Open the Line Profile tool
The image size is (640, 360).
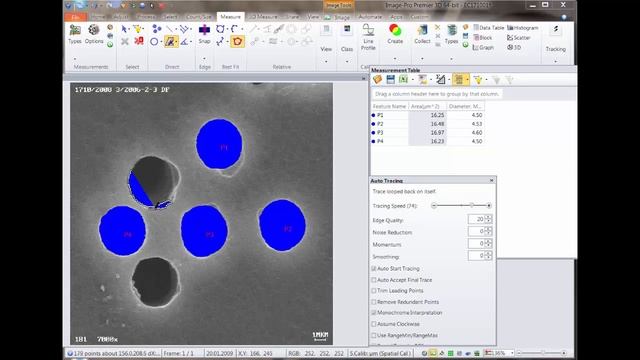tap(368, 37)
